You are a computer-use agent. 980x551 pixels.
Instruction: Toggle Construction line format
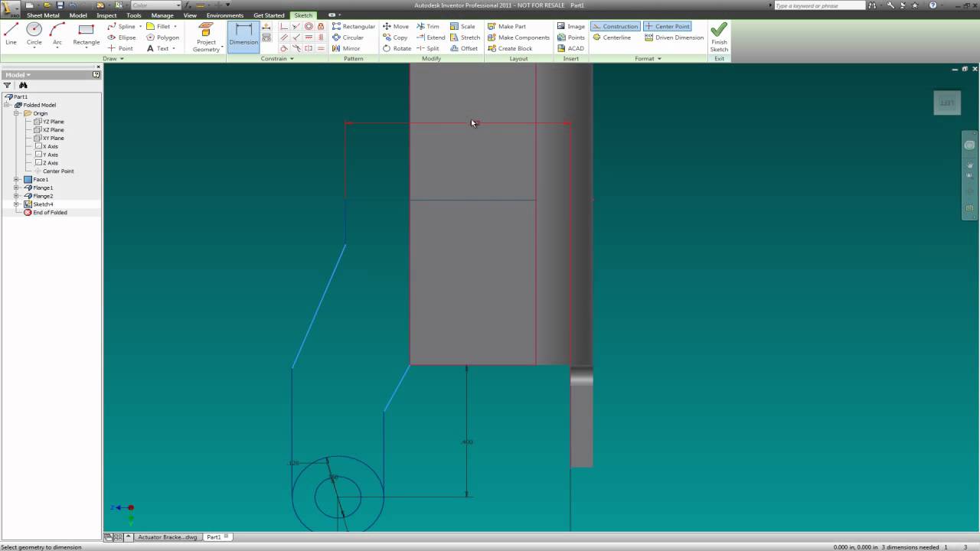(x=615, y=26)
